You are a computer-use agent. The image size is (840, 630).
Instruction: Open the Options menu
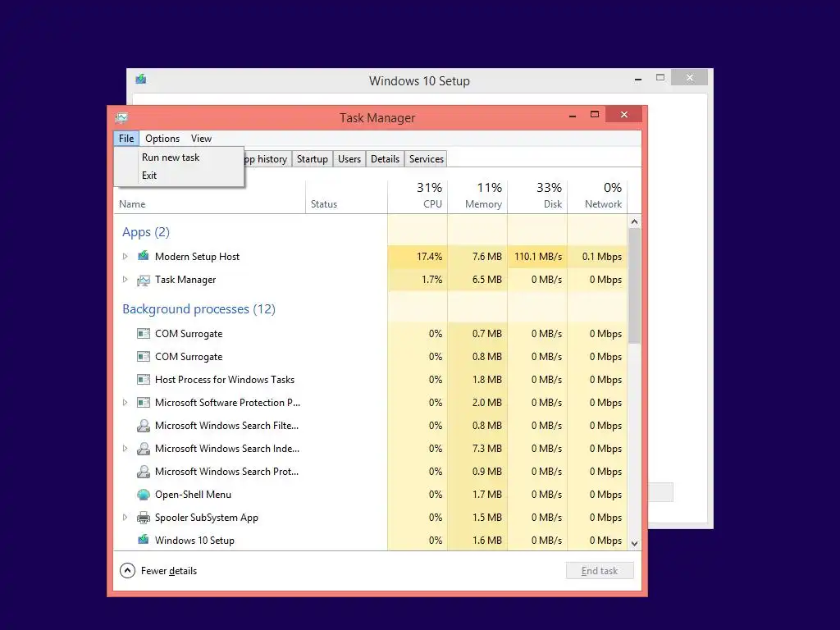pyautogui.click(x=162, y=138)
